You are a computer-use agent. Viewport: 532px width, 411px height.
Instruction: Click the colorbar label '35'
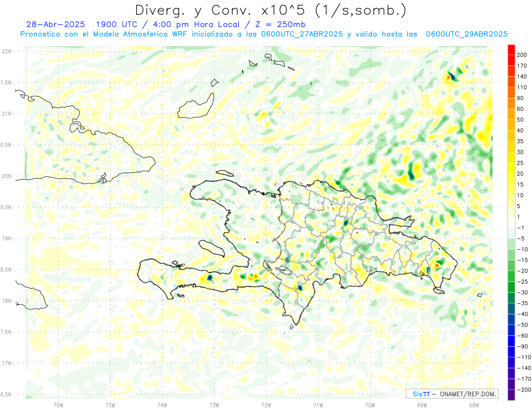[x=521, y=141]
